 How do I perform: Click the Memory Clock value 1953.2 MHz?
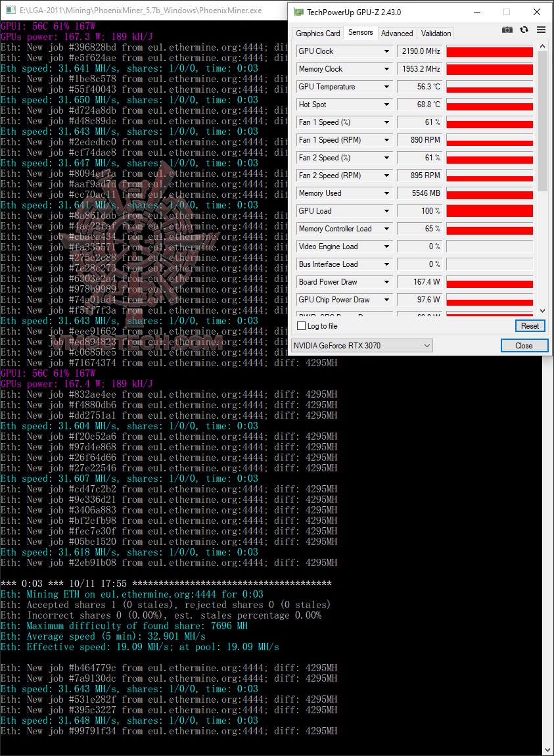click(x=419, y=69)
